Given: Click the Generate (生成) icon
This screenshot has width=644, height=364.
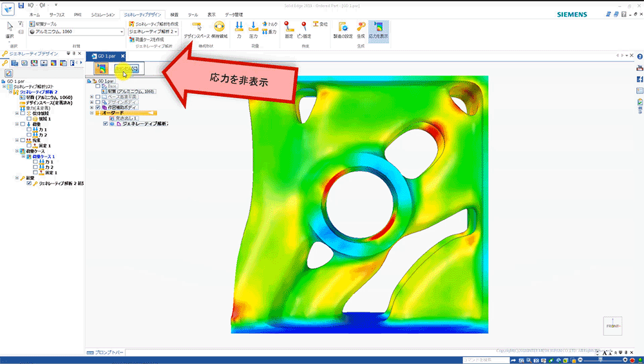Looking at the screenshot, I should [361, 28].
